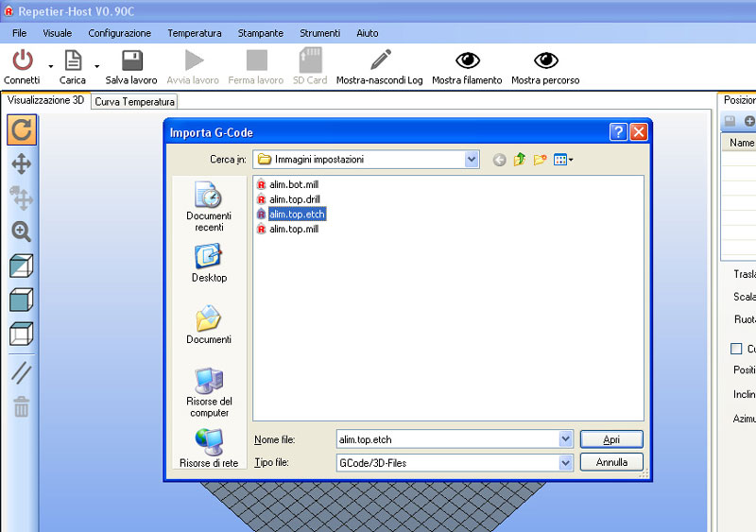Click the save icon in right panel
This screenshot has height=532, width=756.
(730, 121)
